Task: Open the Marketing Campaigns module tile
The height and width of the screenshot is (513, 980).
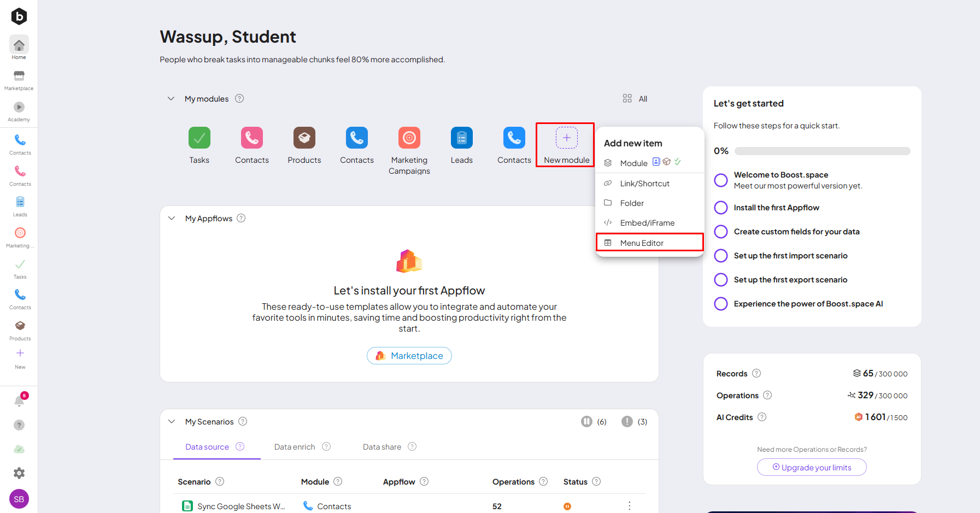Action: (409, 138)
